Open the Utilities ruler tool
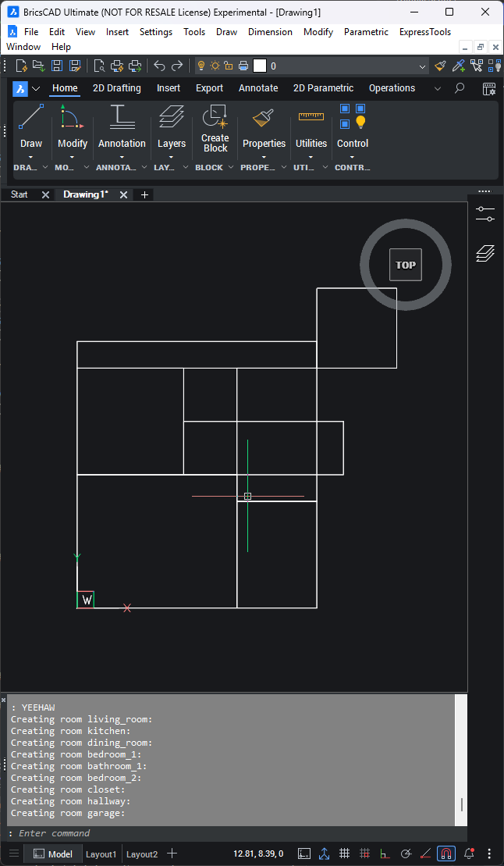Image resolution: width=504 pixels, height=866 pixels. pos(311,118)
